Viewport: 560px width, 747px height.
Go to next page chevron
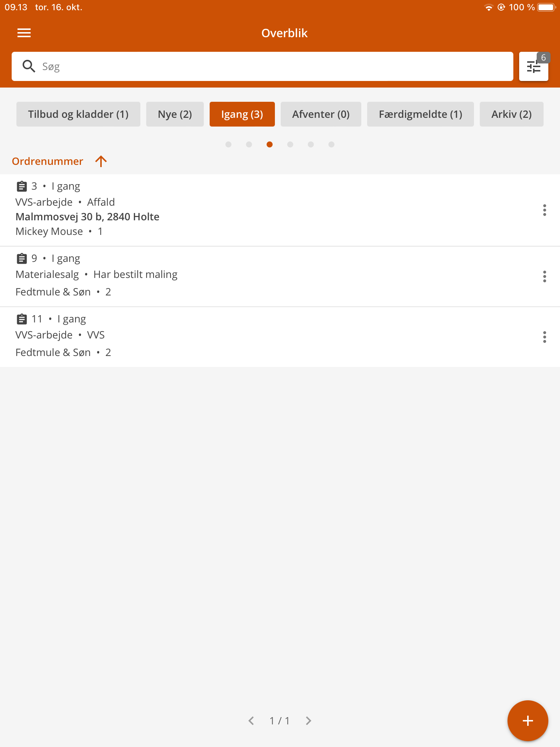coord(308,721)
